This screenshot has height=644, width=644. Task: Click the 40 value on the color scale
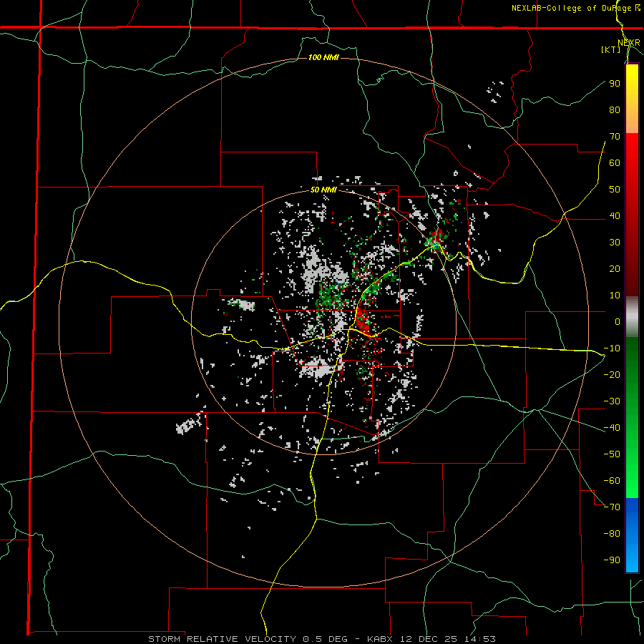point(615,216)
